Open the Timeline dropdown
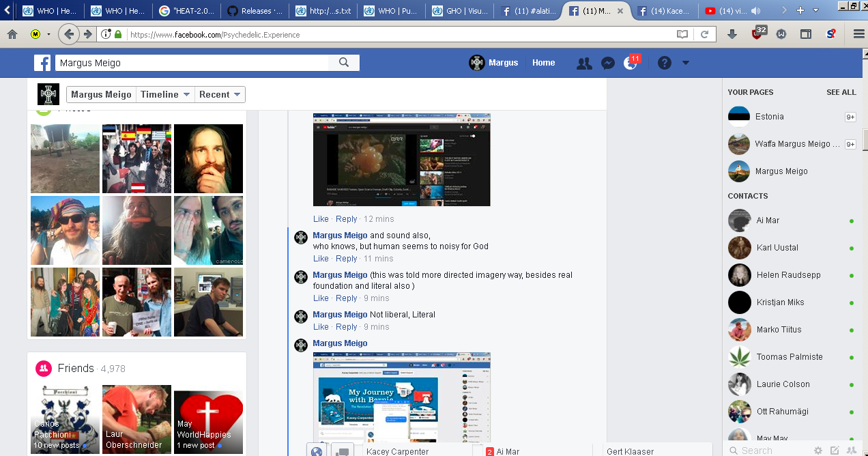Viewport: 868px width, 456px height. (165, 95)
